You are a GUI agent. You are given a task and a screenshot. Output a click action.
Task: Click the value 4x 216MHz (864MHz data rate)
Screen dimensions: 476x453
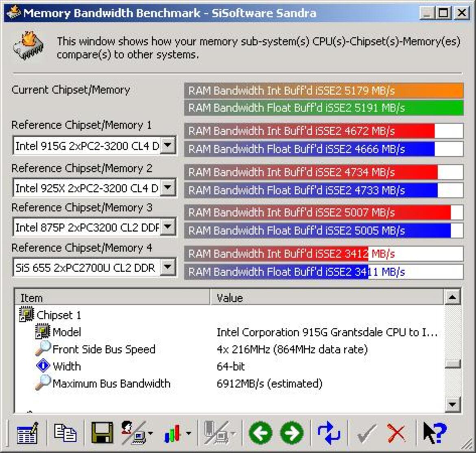pos(292,350)
